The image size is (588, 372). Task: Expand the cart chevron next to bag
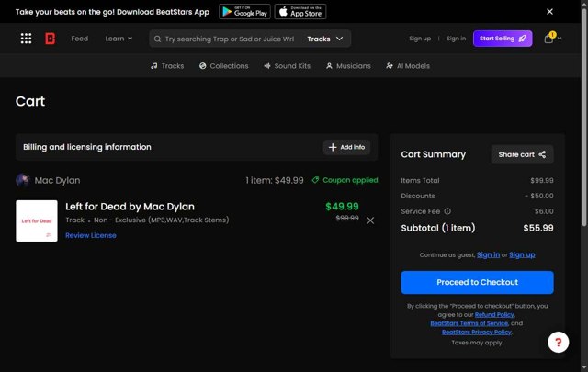pos(560,39)
